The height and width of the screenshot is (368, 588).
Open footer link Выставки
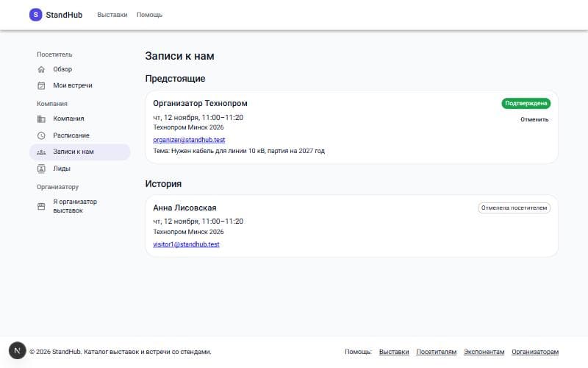(x=394, y=352)
